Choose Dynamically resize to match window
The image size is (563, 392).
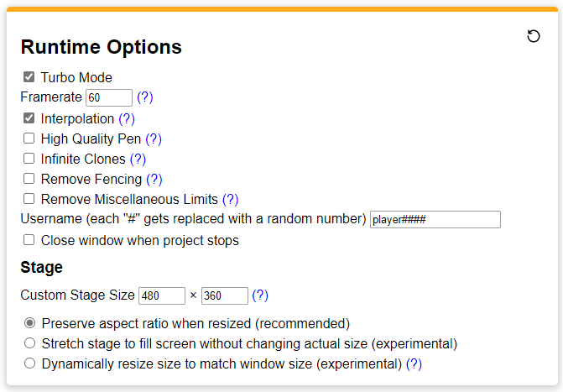point(30,363)
